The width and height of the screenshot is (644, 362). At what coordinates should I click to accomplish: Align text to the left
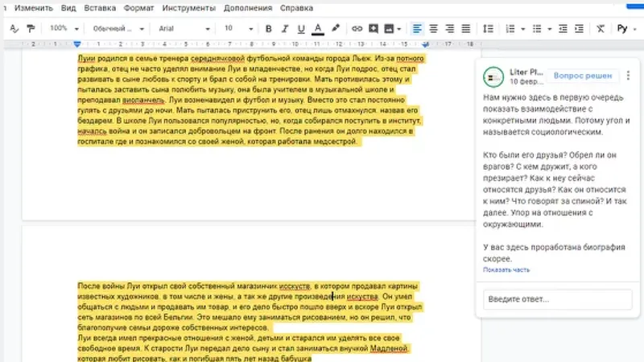tap(417, 29)
